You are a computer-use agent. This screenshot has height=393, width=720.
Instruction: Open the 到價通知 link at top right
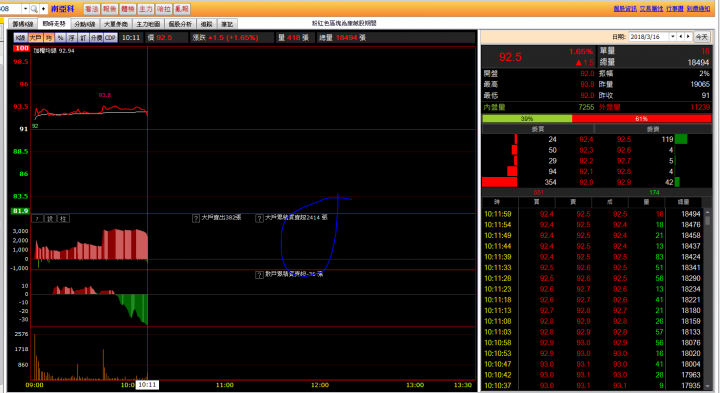pyautogui.click(x=698, y=9)
